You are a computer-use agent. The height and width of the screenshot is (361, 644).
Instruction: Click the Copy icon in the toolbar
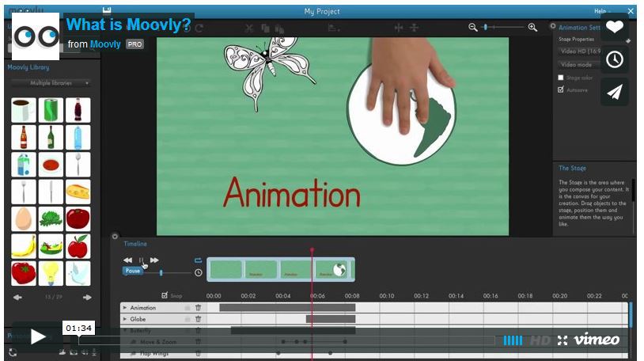tap(265, 28)
